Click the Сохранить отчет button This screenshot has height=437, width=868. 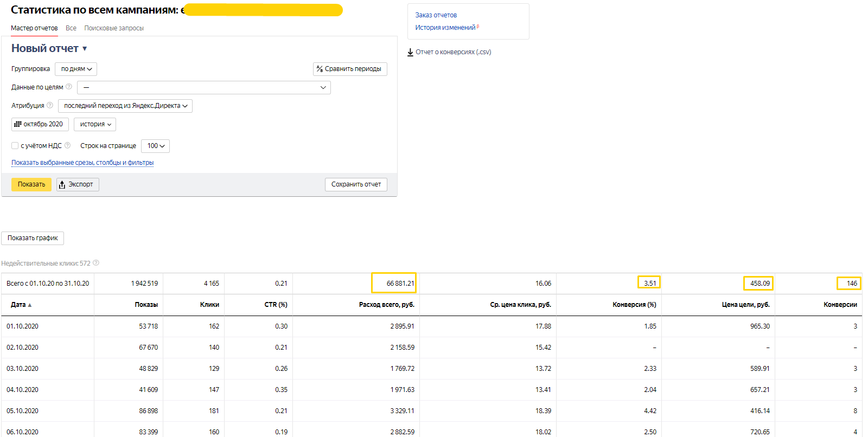click(x=356, y=184)
